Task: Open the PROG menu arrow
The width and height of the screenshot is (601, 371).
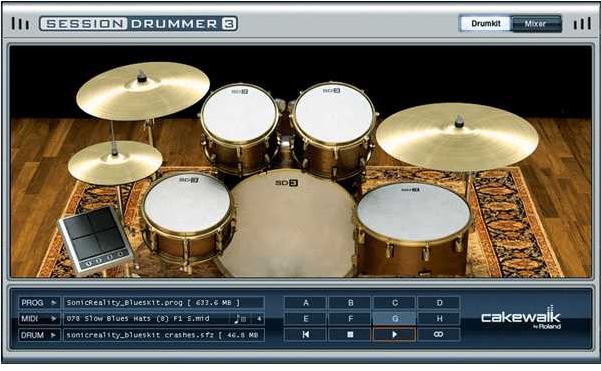Action: pos(54,303)
